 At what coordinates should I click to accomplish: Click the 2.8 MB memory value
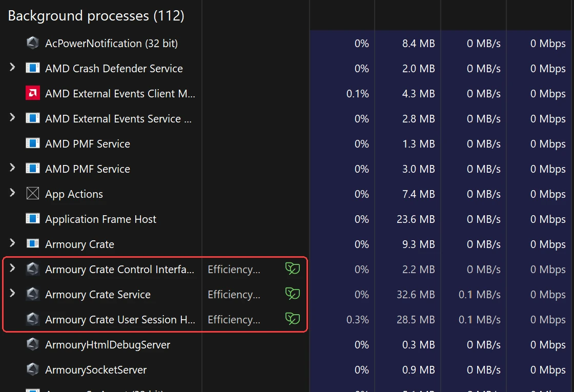tap(418, 119)
